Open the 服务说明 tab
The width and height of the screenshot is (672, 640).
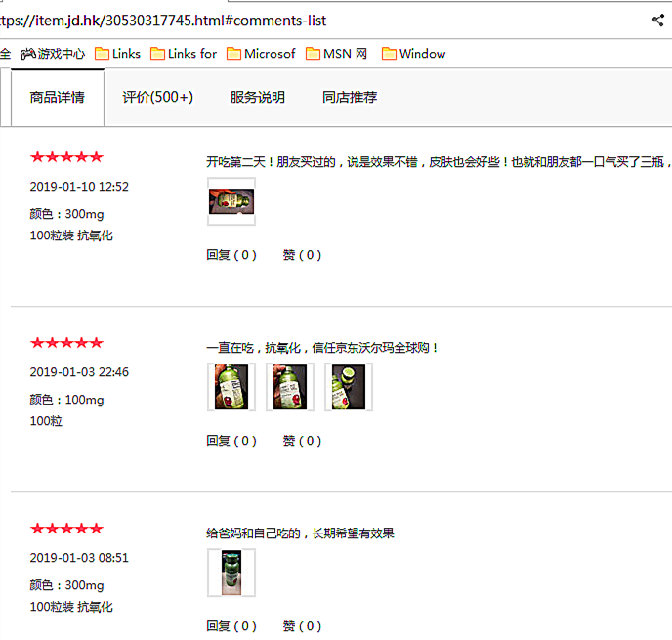click(258, 98)
